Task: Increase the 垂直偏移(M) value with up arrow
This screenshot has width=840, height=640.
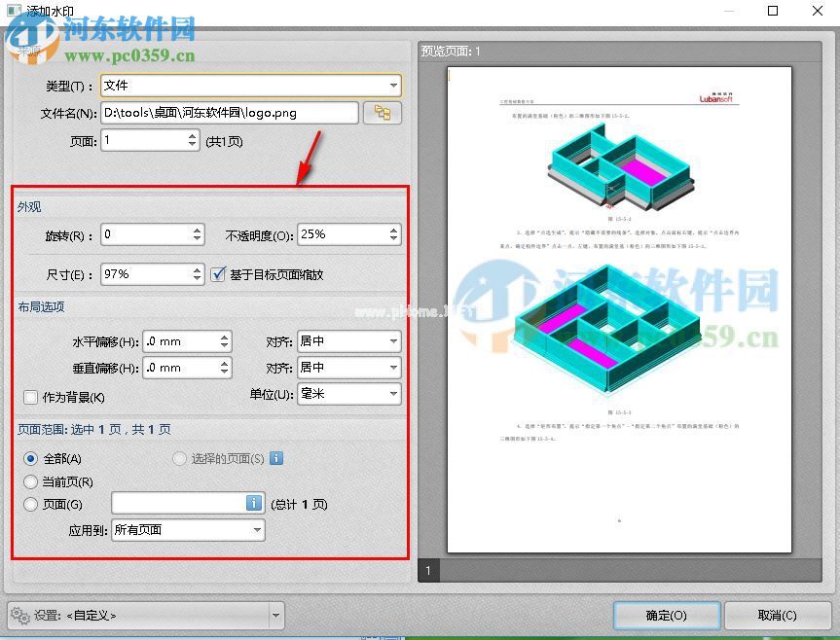Action: pos(225,363)
